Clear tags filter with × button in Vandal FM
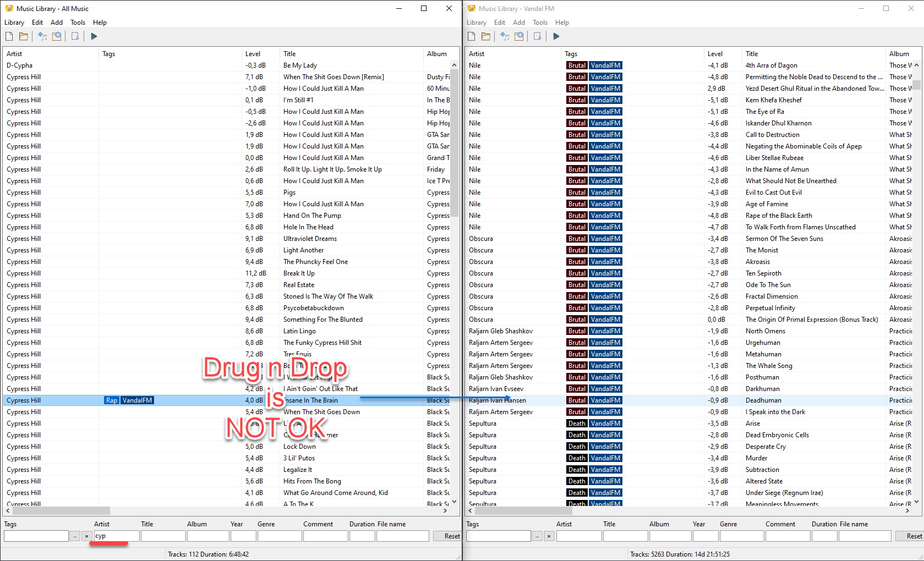This screenshot has width=924, height=561. [549, 536]
